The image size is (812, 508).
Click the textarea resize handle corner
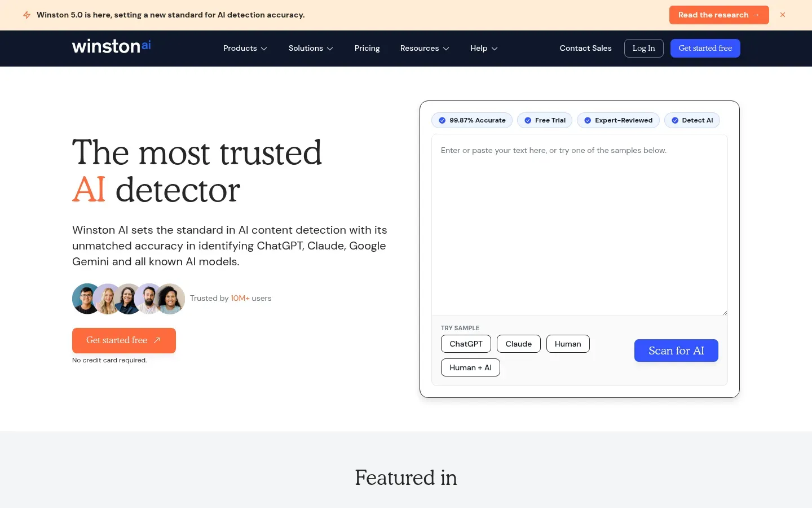coord(724,312)
